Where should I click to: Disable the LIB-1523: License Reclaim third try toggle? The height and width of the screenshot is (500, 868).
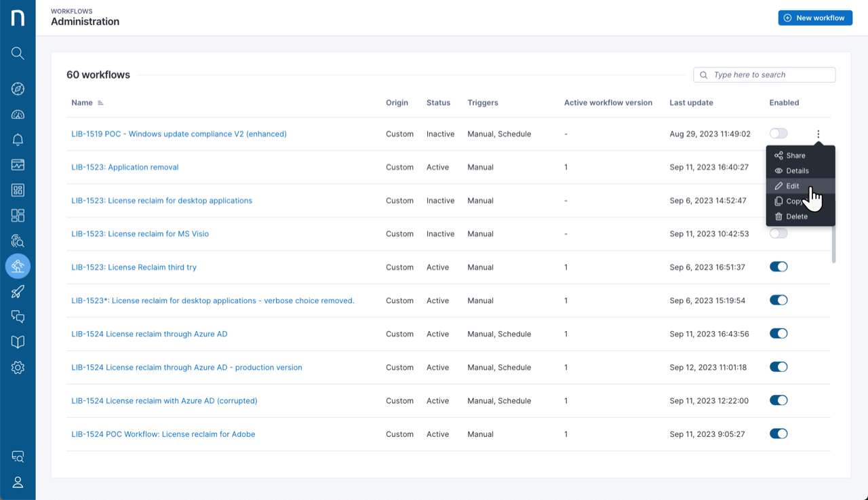pyautogui.click(x=778, y=267)
